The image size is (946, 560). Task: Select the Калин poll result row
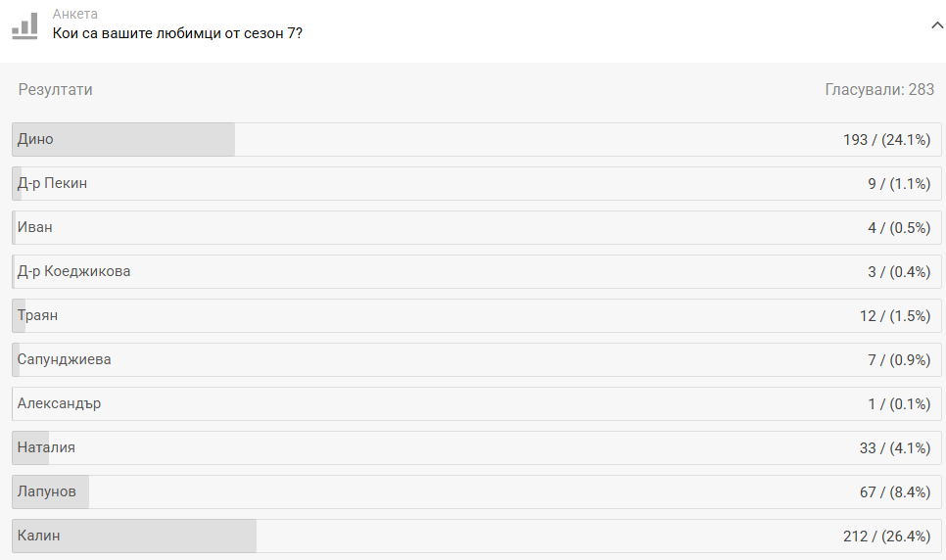point(476,537)
